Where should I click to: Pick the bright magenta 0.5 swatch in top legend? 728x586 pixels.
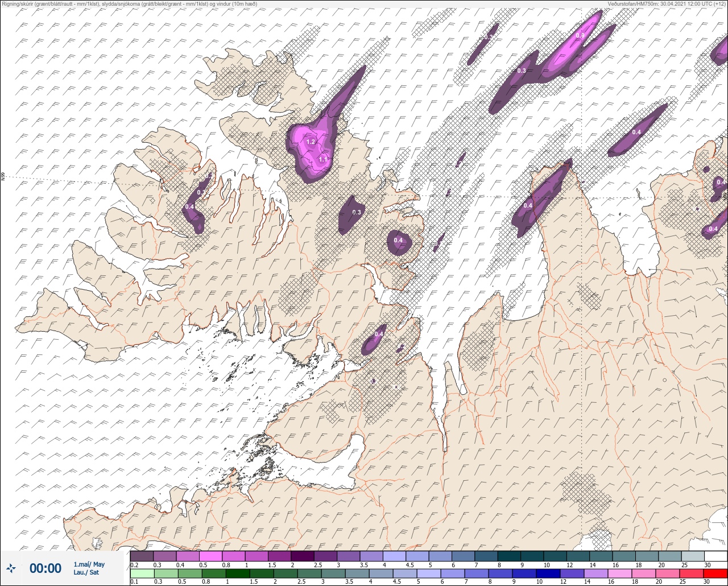pos(210,556)
